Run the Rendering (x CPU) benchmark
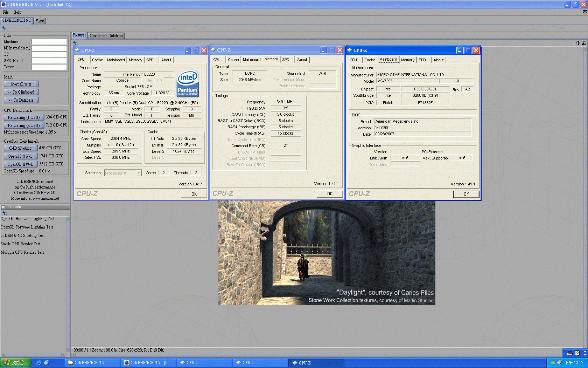The width and height of the screenshot is (588, 368). tap(24, 125)
